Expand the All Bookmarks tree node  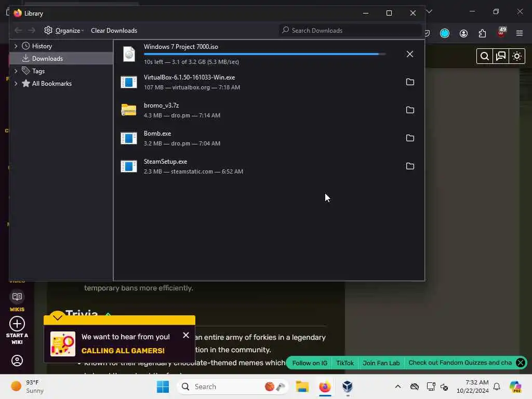click(x=16, y=84)
